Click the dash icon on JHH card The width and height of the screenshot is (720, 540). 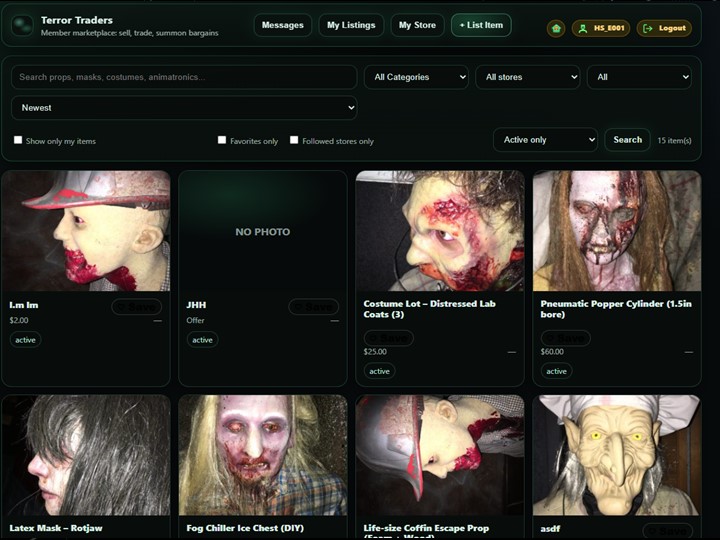(335, 321)
